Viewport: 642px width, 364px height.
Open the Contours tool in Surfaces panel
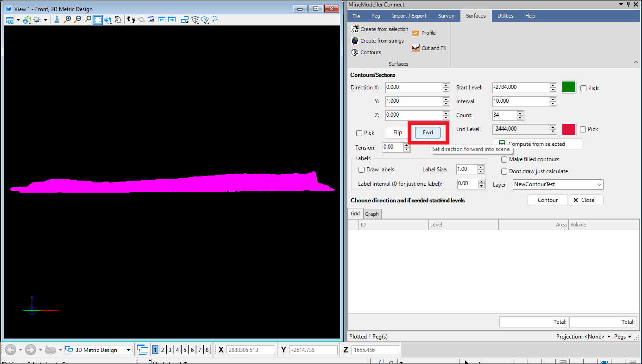pyautogui.click(x=366, y=52)
